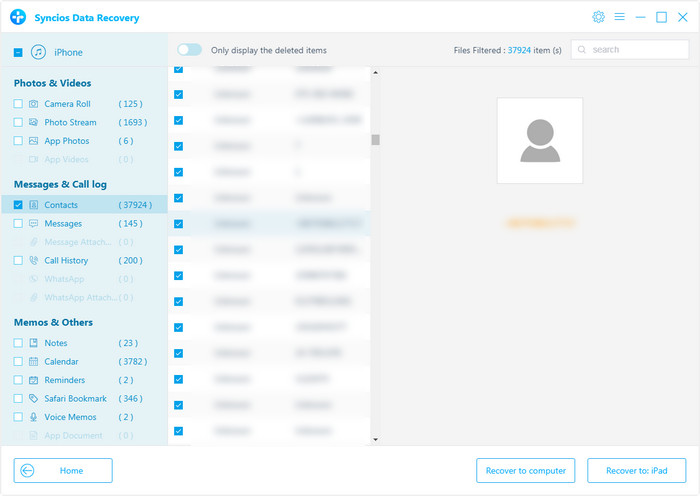Click the Voice Memos microphone icon
Viewport: 700px width, 496px height.
(x=33, y=417)
